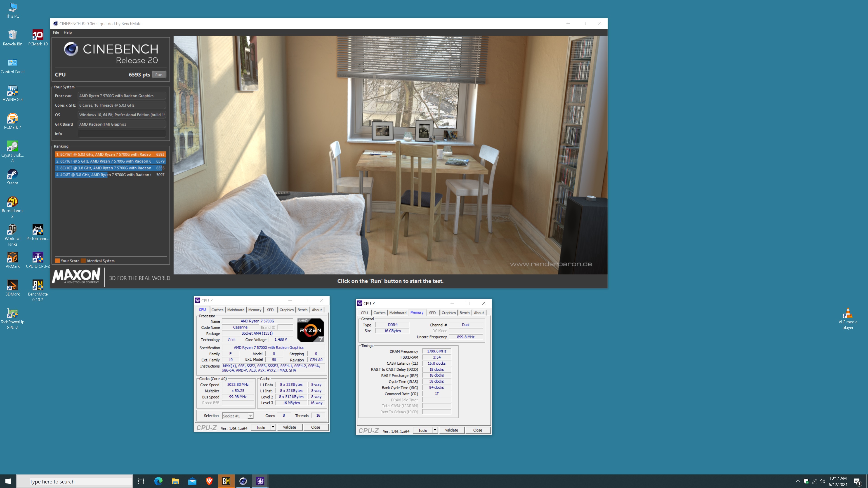
Task: Open the Socket #1 selection dropdown
Action: point(238,416)
